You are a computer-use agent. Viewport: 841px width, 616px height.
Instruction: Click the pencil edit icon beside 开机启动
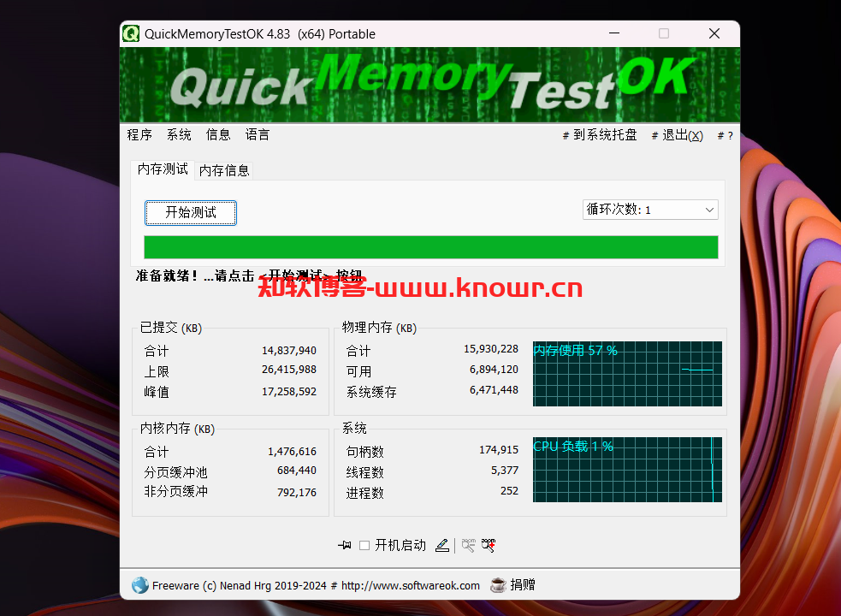pos(442,546)
